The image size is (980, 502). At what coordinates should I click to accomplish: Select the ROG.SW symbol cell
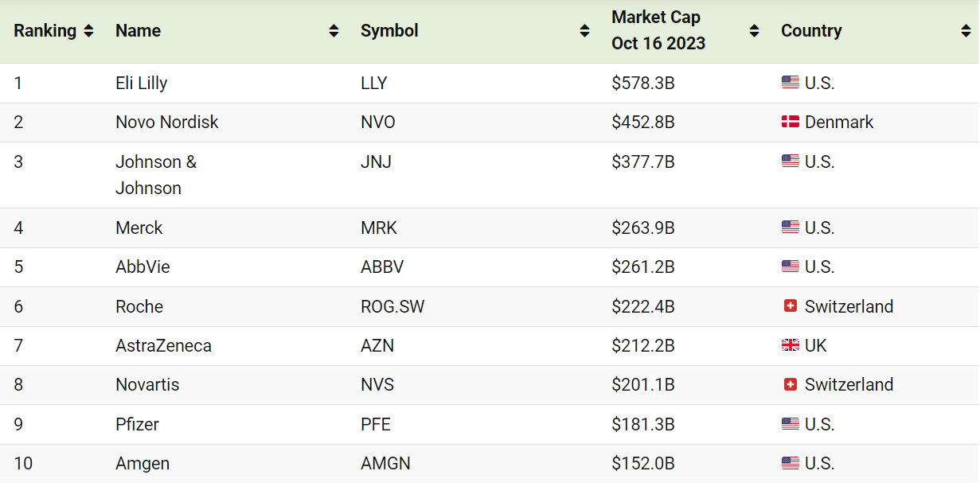[x=392, y=306]
